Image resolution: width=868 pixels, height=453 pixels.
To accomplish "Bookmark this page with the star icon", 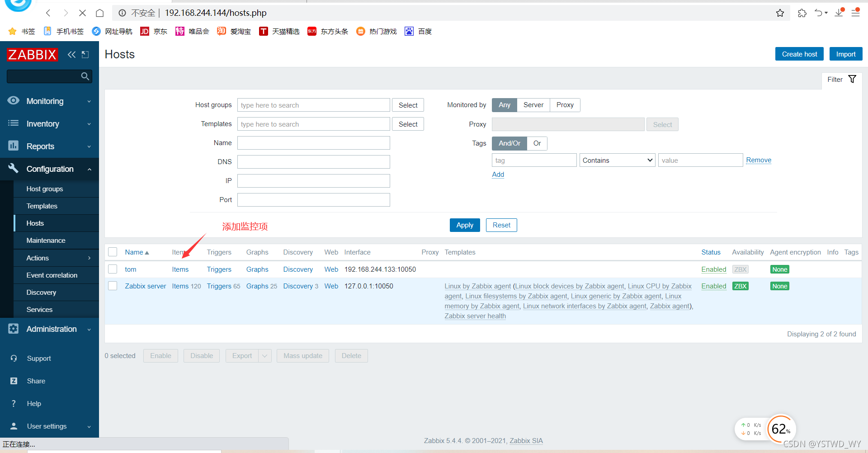I will [780, 13].
